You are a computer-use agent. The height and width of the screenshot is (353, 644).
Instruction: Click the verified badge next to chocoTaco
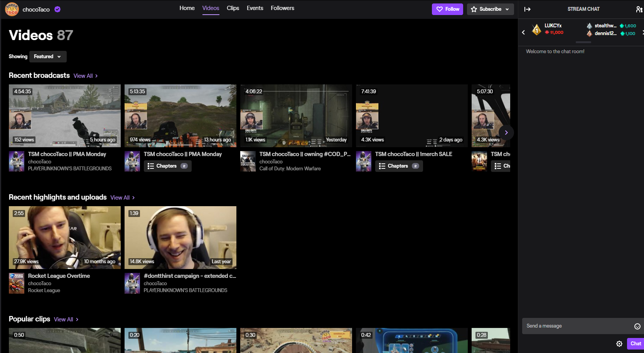[57, 9]
